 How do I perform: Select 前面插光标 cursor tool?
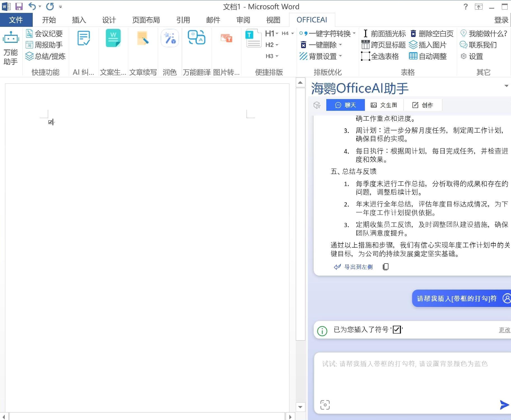point(384,34)
